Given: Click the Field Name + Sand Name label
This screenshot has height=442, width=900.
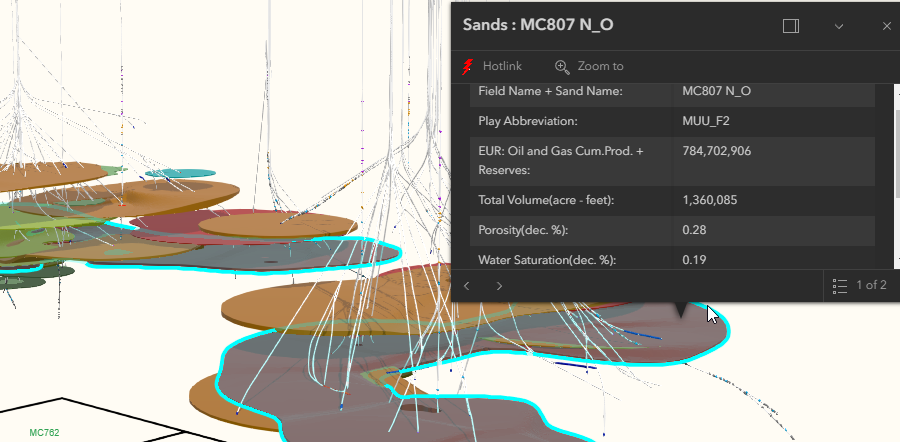Looking at the screenshot, I should point(551,91).
